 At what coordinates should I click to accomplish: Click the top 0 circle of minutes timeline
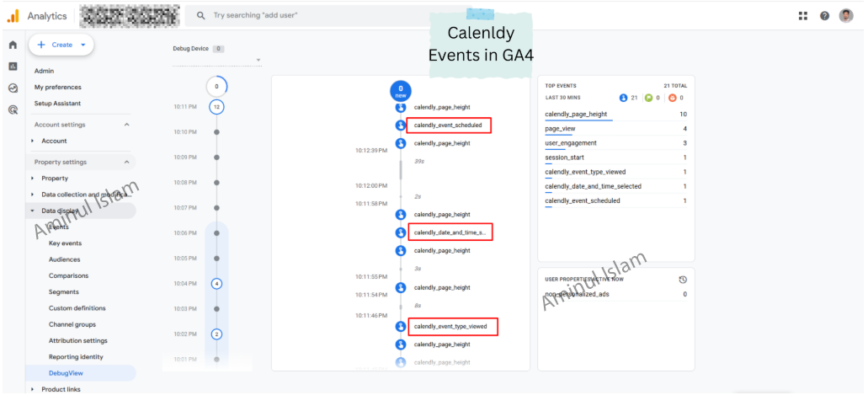pos(216,87)
